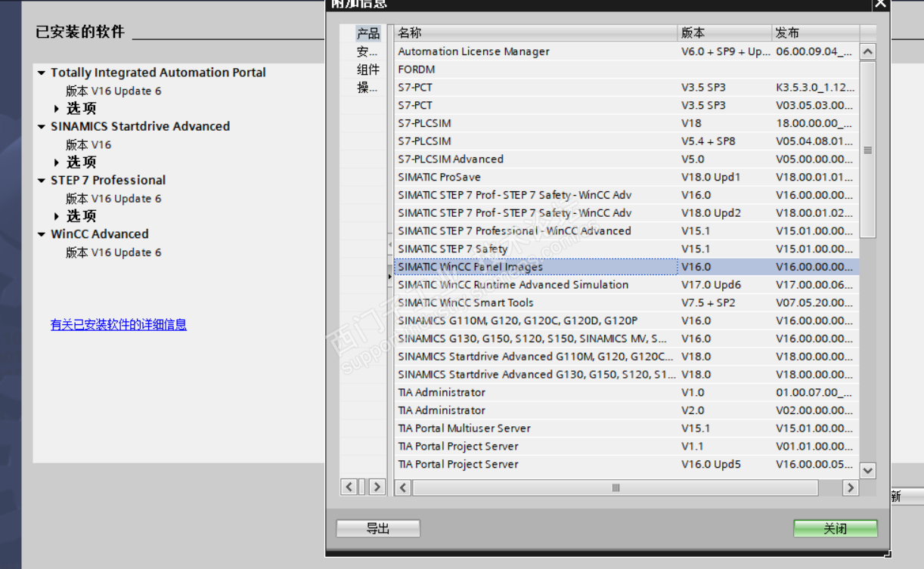Select TIA Administrator V1.0 row

coord(626,393)
